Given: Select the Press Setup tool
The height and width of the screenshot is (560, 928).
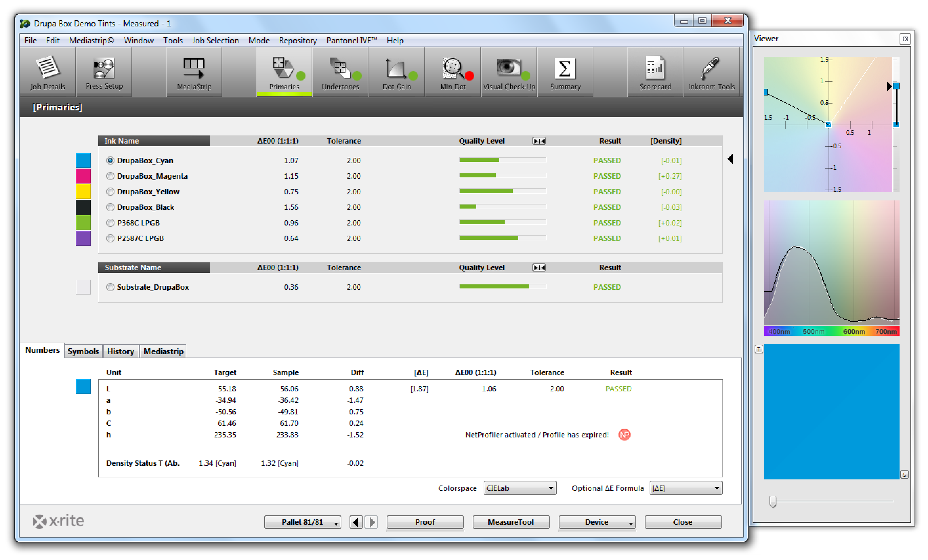Looking at the screenshot, I should [x=104, y=73].
